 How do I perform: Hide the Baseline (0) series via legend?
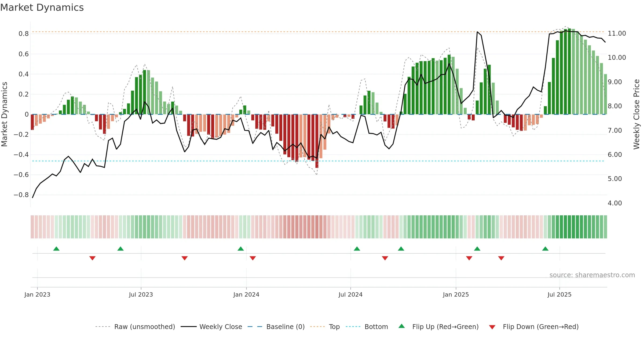(276, 327)
